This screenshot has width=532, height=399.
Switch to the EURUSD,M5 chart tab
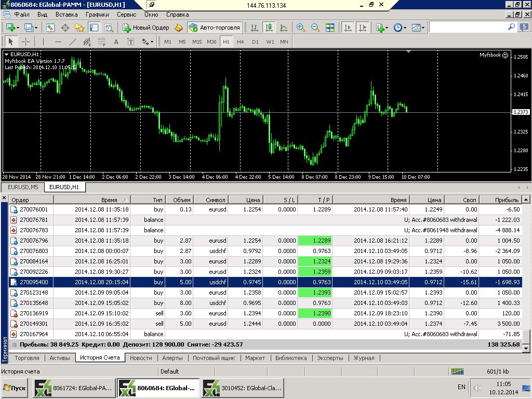tap(23, 187)
